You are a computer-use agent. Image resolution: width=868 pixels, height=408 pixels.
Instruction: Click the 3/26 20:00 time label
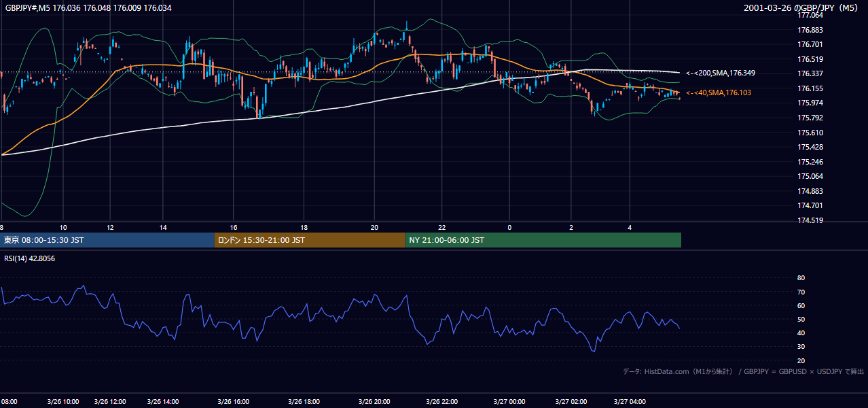tap(374, 401)
